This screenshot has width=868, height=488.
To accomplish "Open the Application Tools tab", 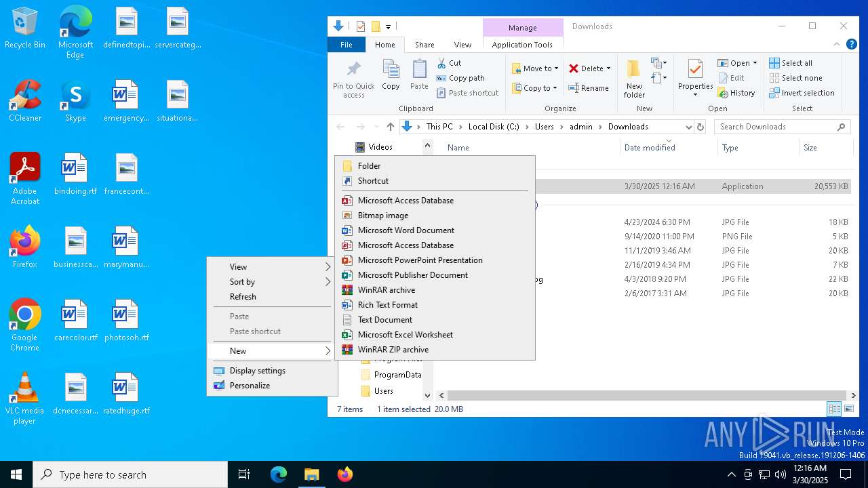I will [522, 45].
